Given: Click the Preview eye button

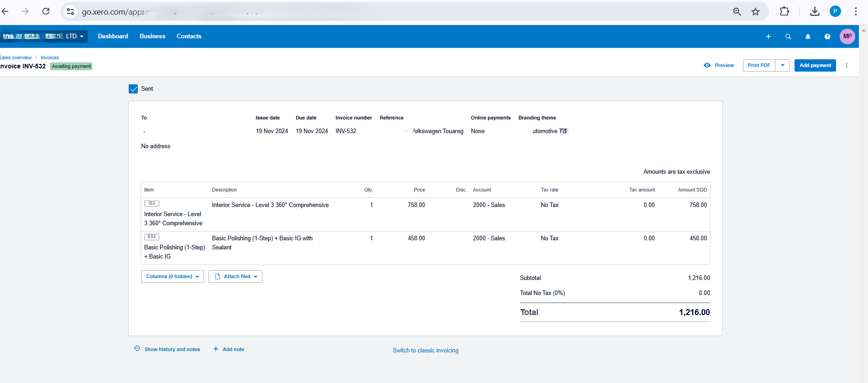Looking at the screenshot, I should pyautogui.click(x=719, y=66).
